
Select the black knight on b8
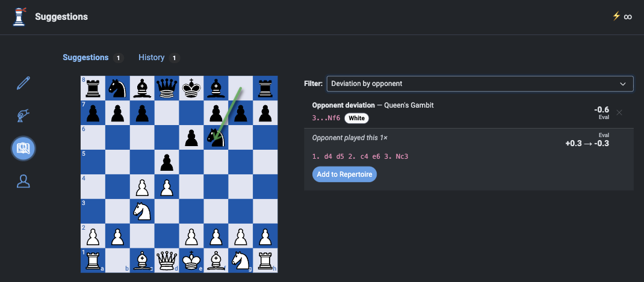click(117, 88)
